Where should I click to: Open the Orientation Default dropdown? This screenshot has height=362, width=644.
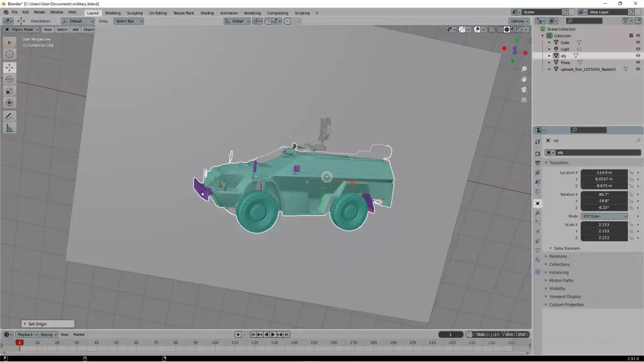[78, 21]
